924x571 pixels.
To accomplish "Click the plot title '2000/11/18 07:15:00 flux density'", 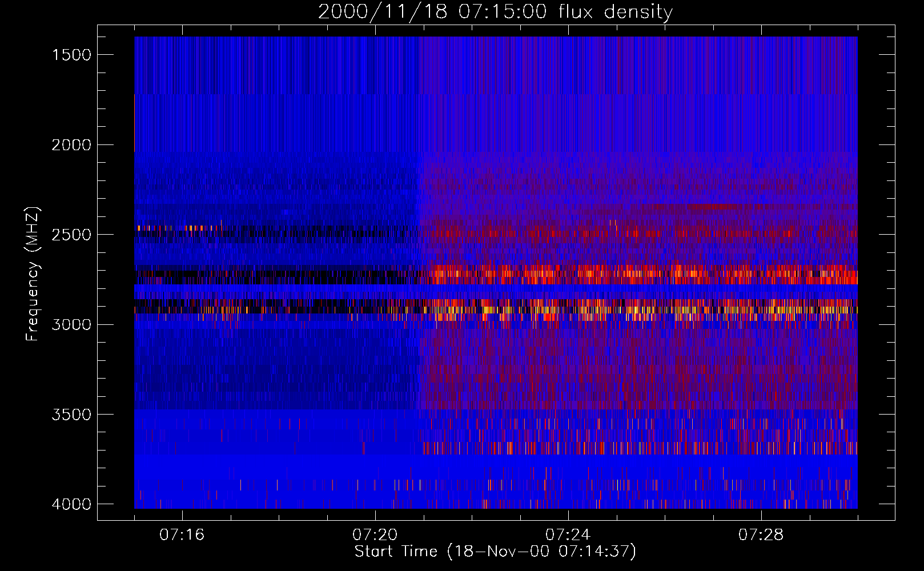I will point(495,12).
